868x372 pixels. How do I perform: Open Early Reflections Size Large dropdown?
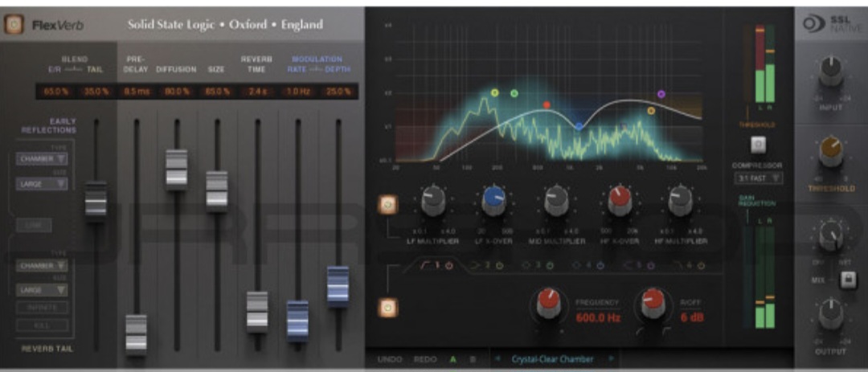coord(42,184)
